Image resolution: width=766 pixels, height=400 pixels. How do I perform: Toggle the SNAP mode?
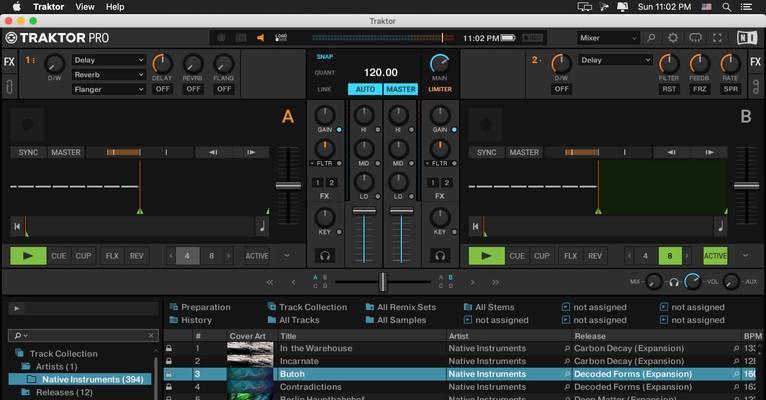(x=325, y=57)
